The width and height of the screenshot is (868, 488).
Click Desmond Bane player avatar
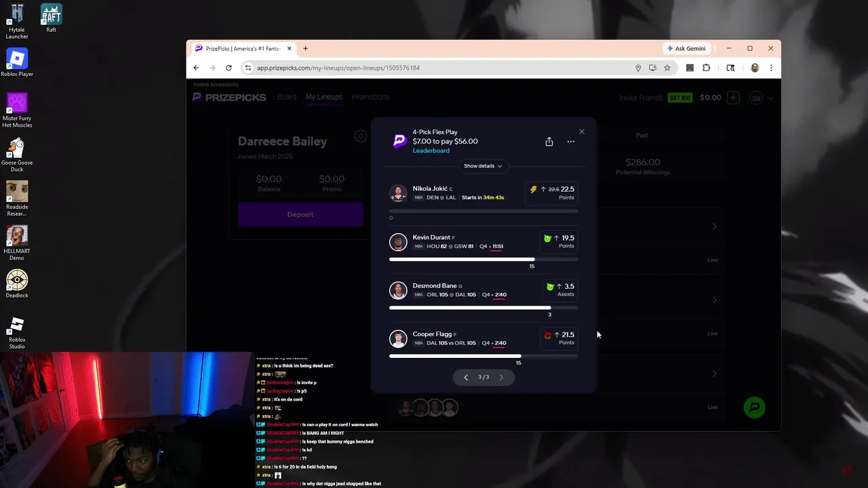[x=398, y=290]
